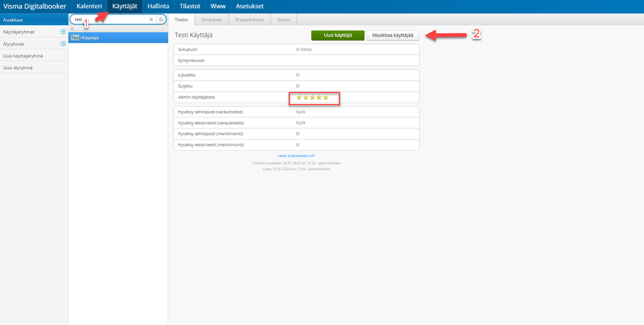Switch to the Tiedot tab

pyautogui.click(x=182, y=19)
